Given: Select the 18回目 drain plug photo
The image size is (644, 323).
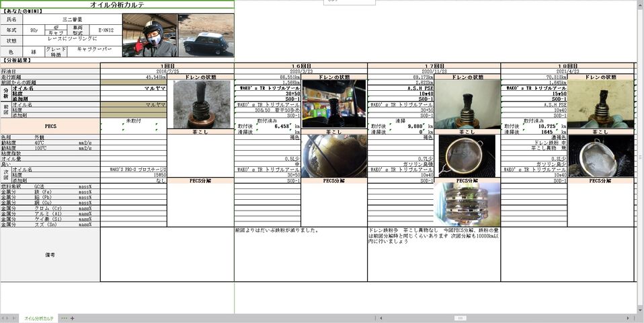Looking at the screenshot, I should pyautogui.click(x=601, y=104).
